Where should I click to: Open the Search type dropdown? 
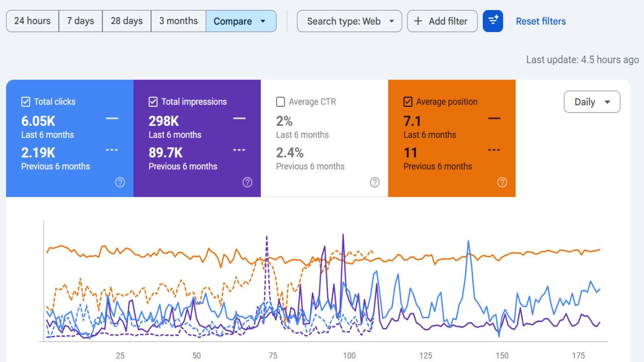pyautogui.click(x=349, y=21)
